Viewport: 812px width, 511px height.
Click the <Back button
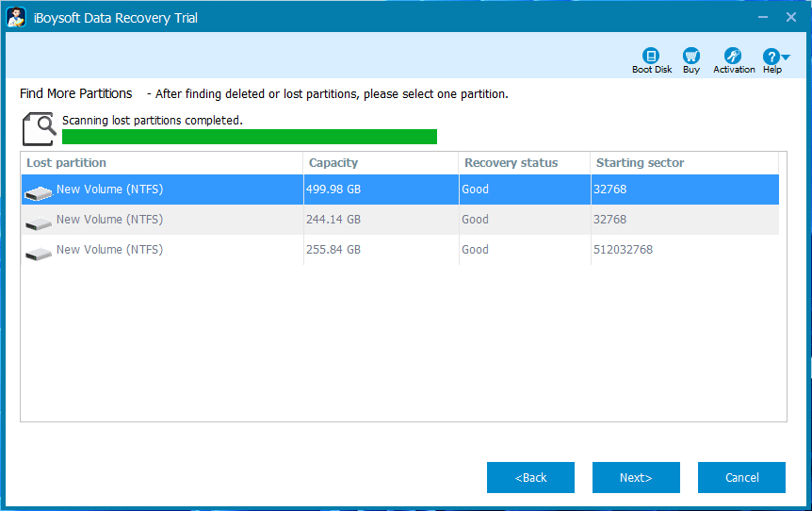[530, 477]
